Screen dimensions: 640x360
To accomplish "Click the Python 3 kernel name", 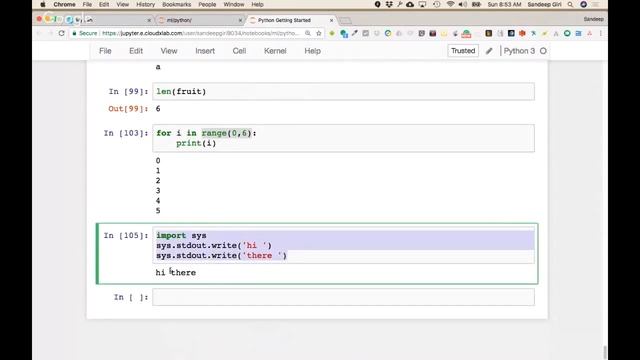I will 519,51.
